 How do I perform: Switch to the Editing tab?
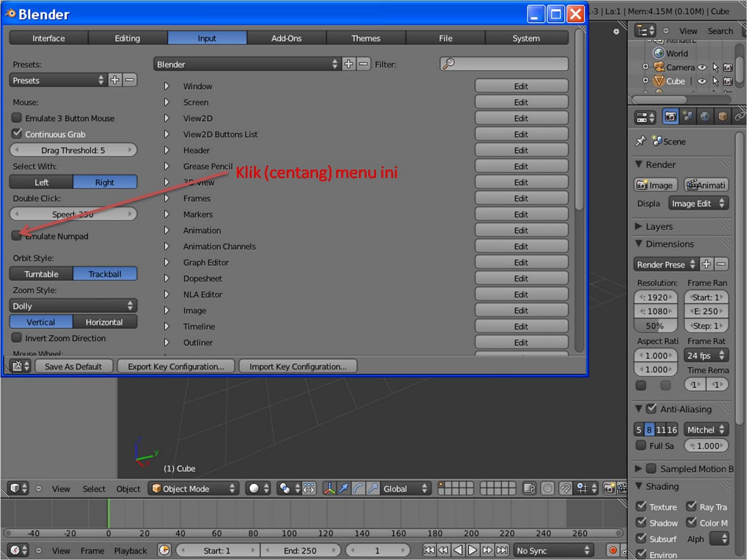127,38
